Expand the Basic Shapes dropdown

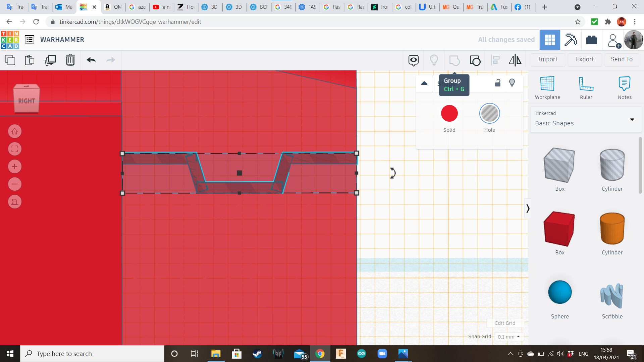[x=632, y=120]
